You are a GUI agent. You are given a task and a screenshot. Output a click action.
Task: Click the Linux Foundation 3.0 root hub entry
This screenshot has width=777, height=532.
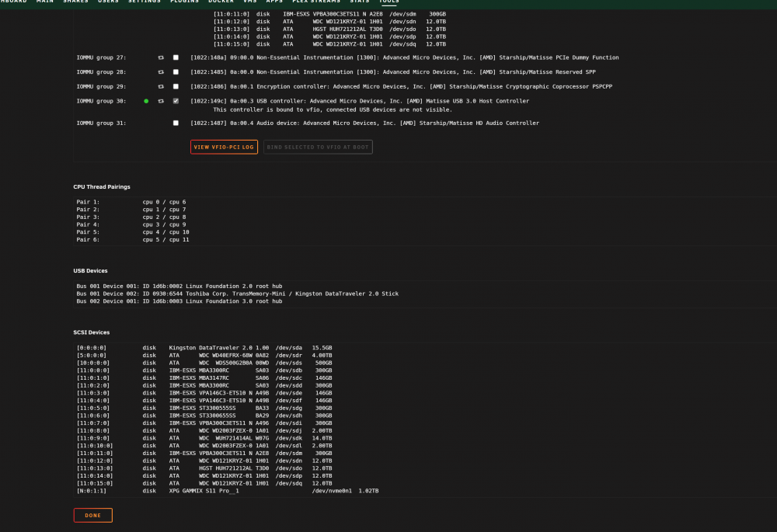point(179,301)
